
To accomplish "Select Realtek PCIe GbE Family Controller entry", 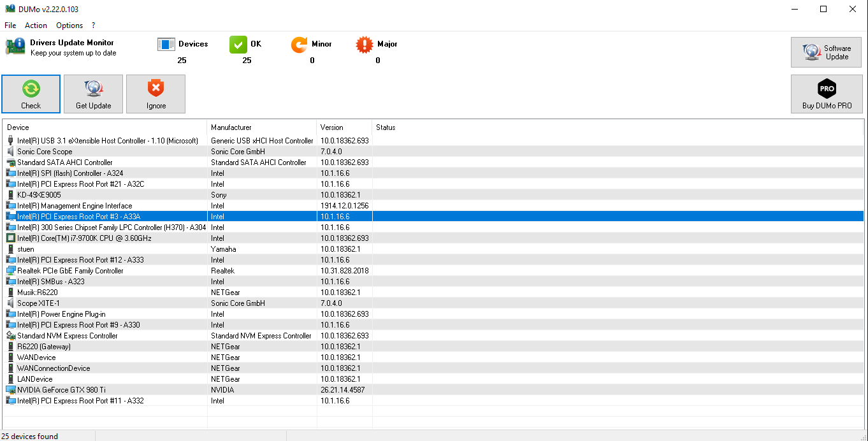I will pos(70,271).
